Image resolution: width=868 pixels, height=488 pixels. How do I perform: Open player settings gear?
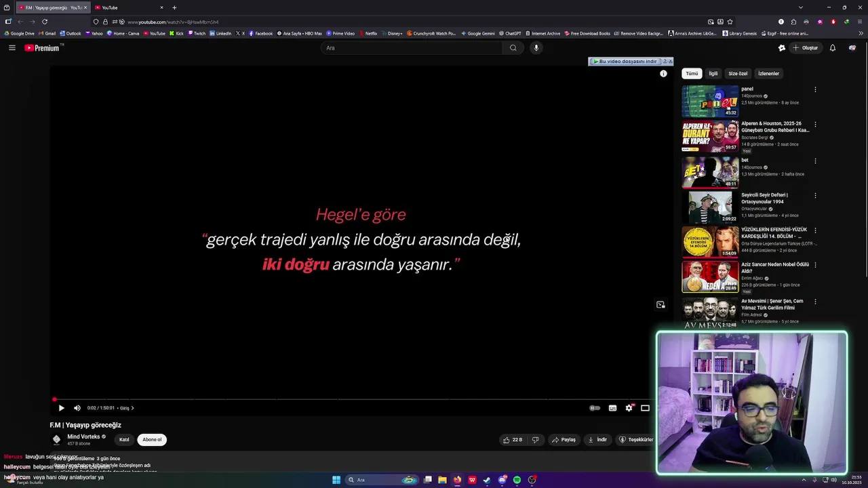(x=629, y=408)
